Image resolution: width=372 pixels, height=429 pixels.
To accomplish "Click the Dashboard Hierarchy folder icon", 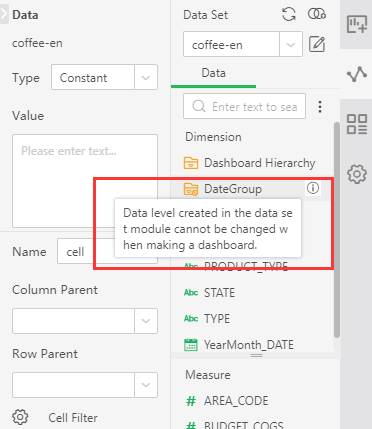I will click(191, 163).
